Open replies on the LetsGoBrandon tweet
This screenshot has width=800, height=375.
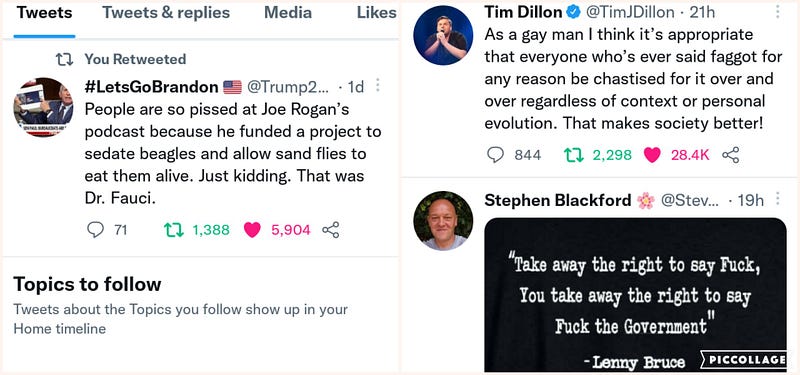(95, 230)
